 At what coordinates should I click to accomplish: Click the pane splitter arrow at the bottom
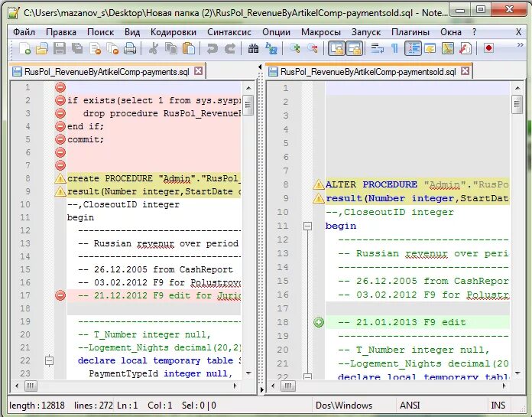tap(261, 389)
